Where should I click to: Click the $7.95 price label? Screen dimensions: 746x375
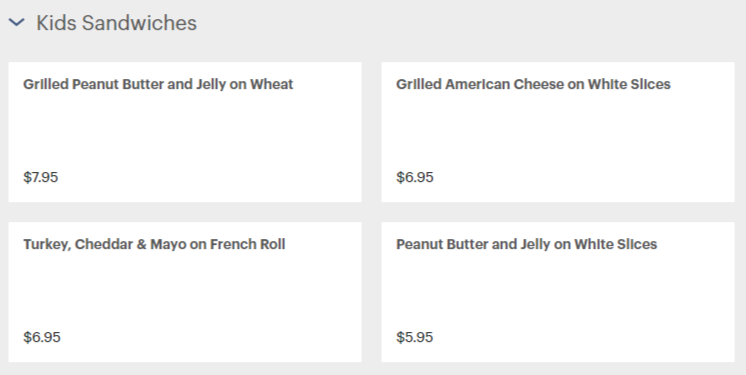(40, 177)
